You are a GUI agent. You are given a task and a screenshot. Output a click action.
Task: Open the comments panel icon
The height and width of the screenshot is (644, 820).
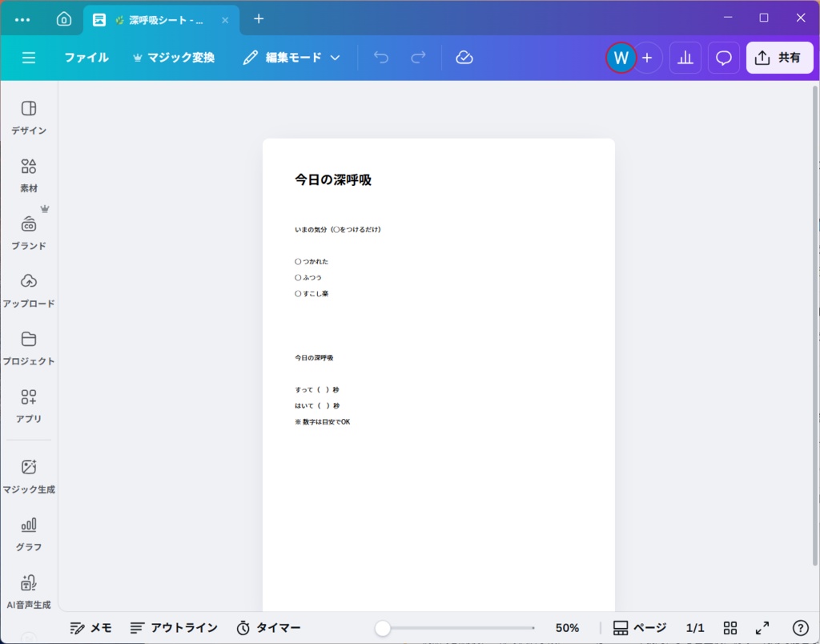point(723,57)
